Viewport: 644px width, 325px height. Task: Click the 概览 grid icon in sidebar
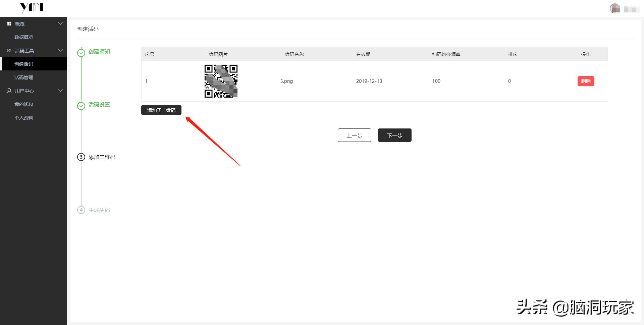(x=9, y=24)
